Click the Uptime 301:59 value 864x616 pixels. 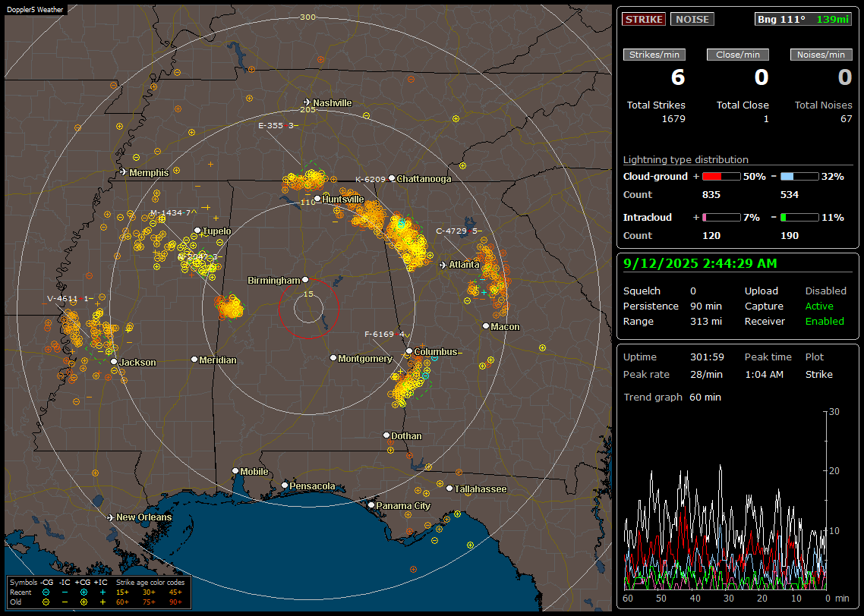click(x=707, y=357)
